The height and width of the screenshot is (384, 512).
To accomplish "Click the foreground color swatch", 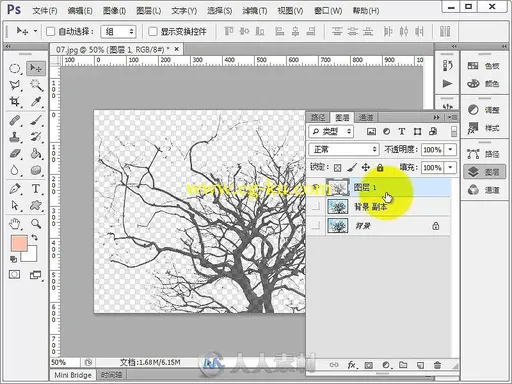I will tap(19, 243).
